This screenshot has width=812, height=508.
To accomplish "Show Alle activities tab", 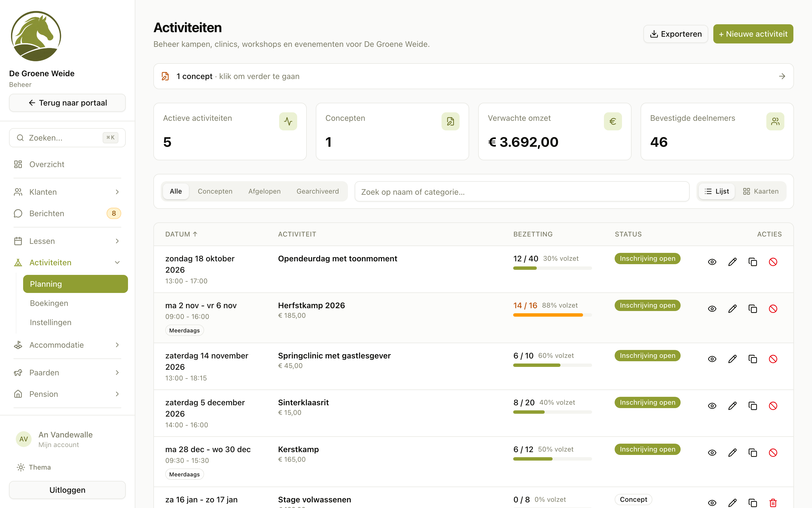I will 176,192.
